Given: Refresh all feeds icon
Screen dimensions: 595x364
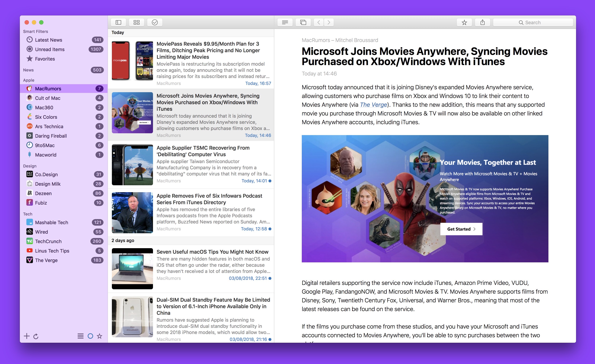Looking at the screenshot, I should (x=36, y=336).
